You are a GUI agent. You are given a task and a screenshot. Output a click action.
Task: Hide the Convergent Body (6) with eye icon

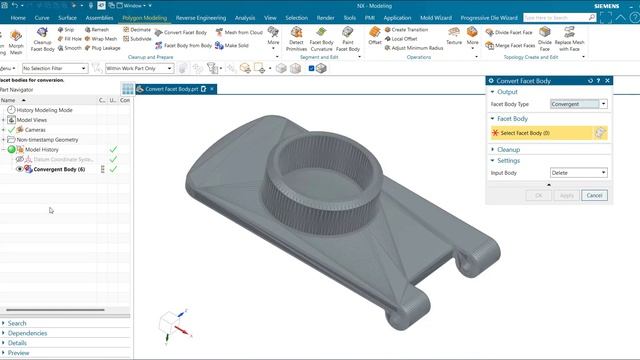point(19,169)
